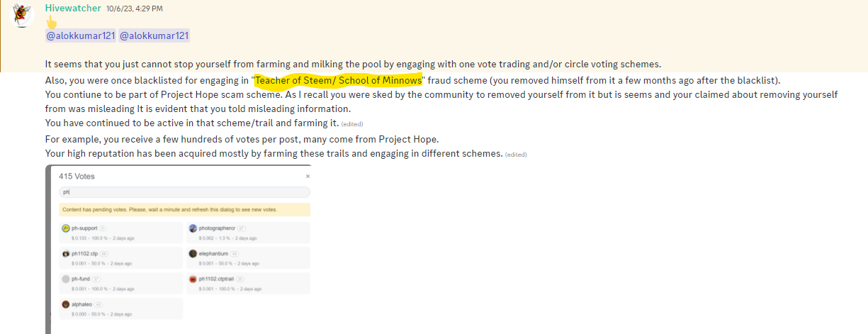Open the embedded 415 Votes screenshot
Viewport: 868px width, 334px height.
(179, 249)
